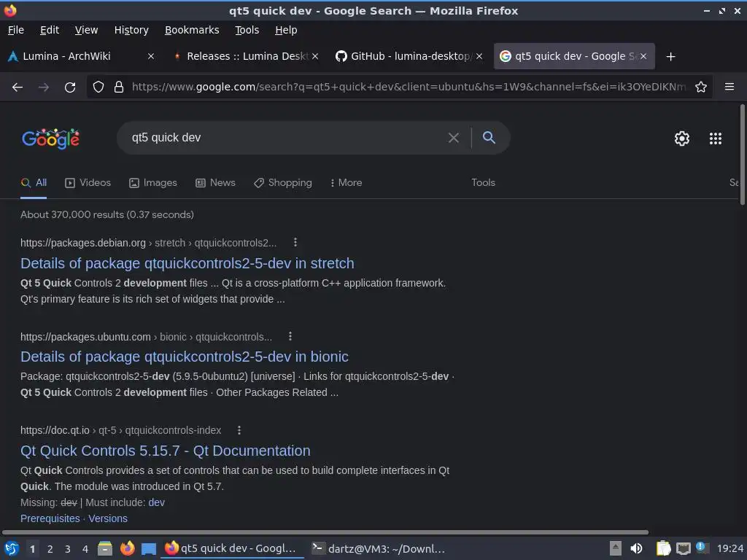Switch to workspace 2
Screen dimensions: 747x560
point(50,549)
